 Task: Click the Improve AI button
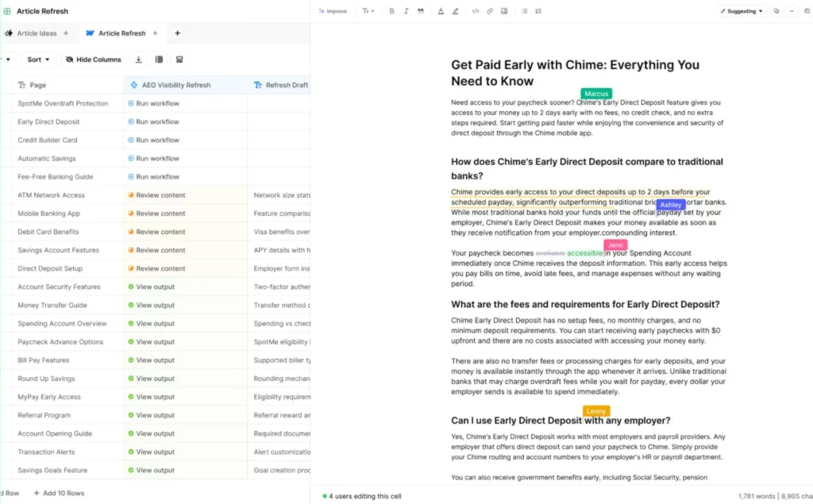[x=333, y=11]
